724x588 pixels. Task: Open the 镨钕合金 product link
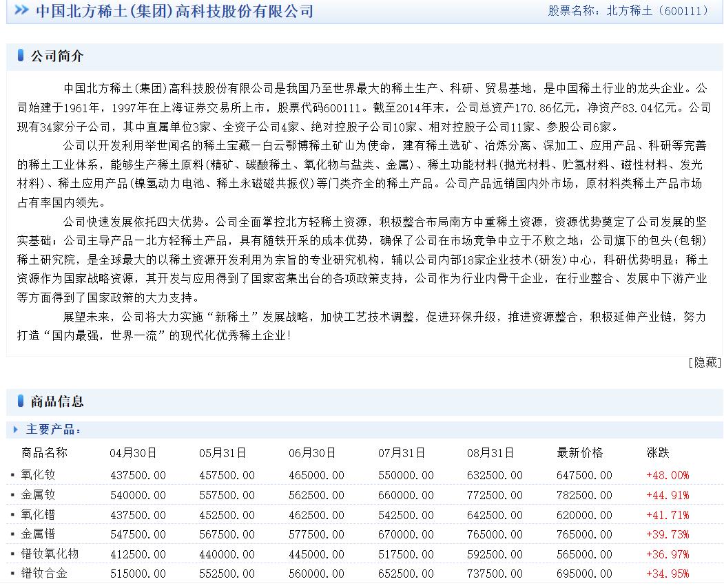pyautogui.click(x=44, y=574)
